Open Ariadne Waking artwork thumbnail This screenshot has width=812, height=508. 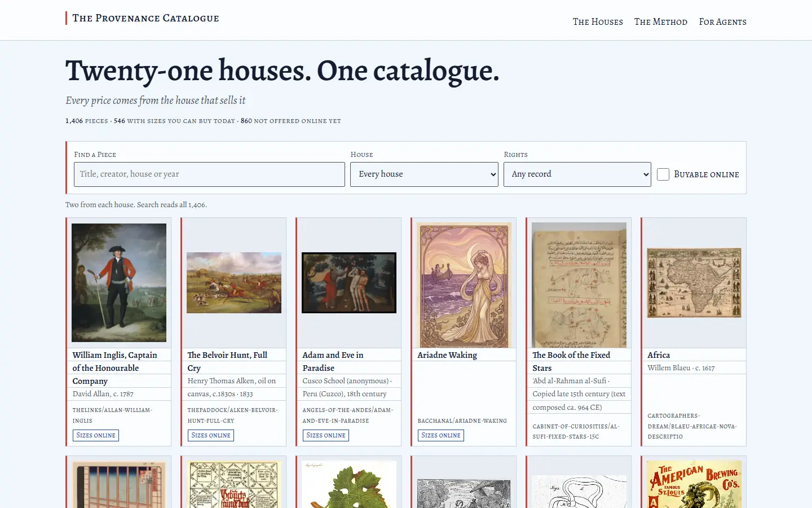(464, 284)
